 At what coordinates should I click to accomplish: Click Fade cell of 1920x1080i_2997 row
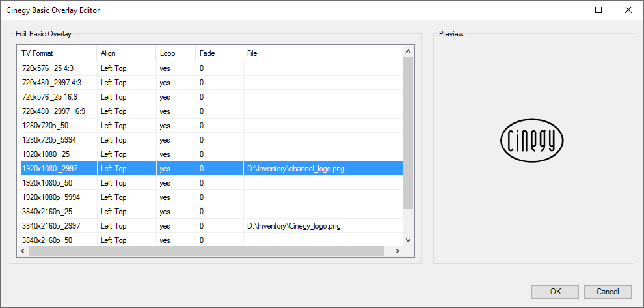pyautogui.click(x=219, y=169)
